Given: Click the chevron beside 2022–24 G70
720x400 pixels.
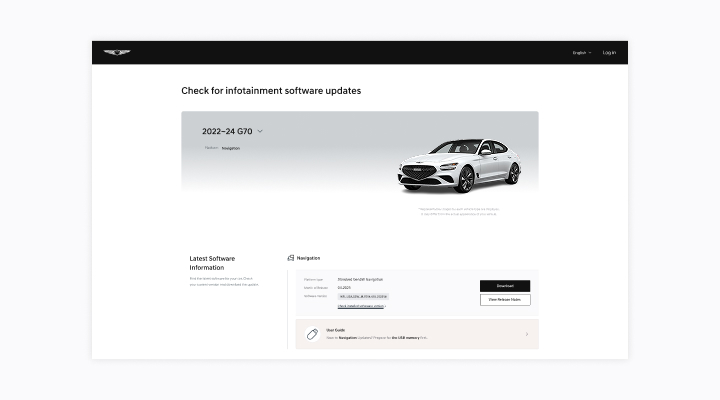Looking at the screenshot, I should [260, 131].
